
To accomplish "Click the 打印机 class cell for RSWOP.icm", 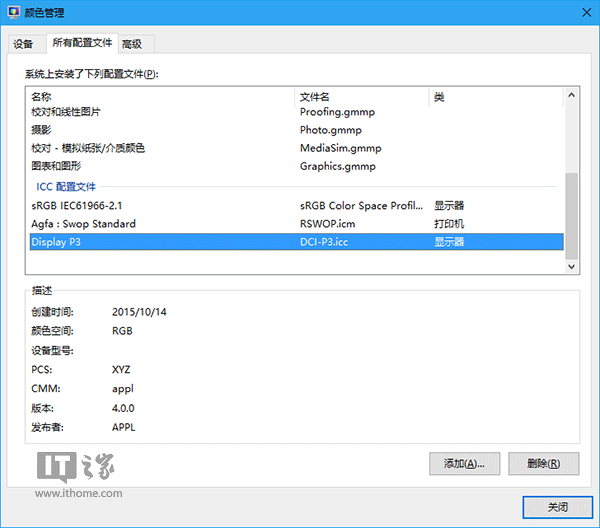I will [449, 223].
